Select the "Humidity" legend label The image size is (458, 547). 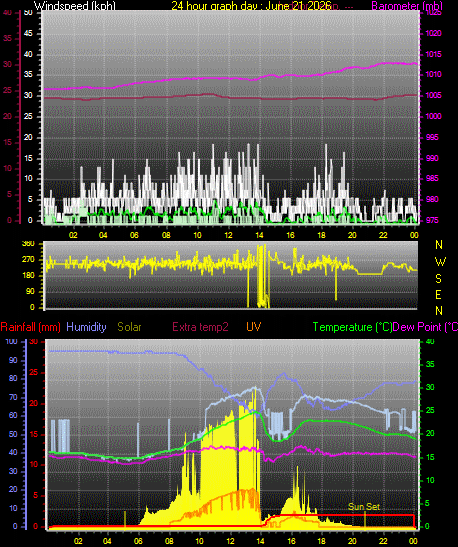(x=86, y=327)
